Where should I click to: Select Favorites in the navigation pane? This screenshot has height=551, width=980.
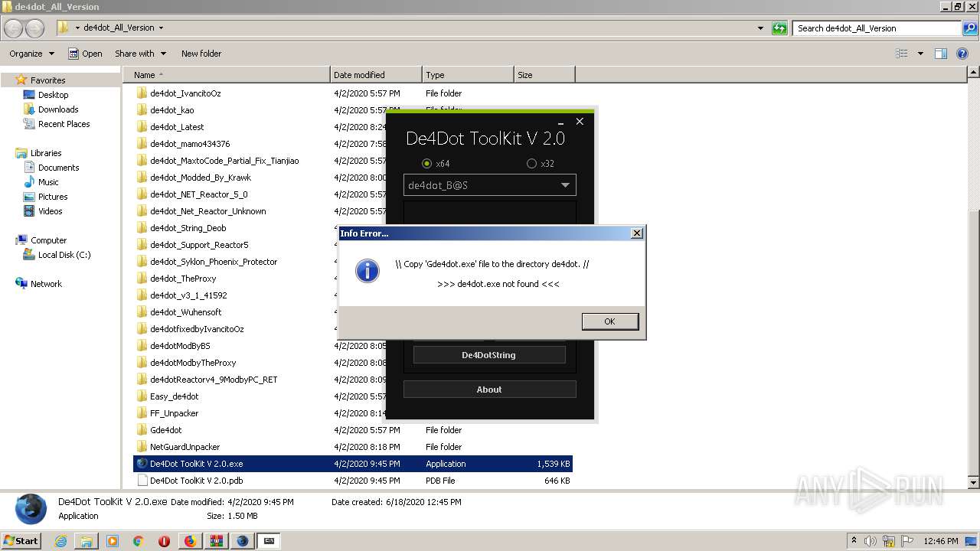tap(47, 80)
